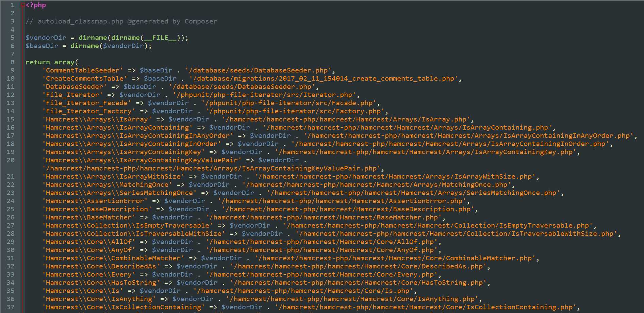Click the 'Hamcrest\\Core\\Every' key

point(89,275)
